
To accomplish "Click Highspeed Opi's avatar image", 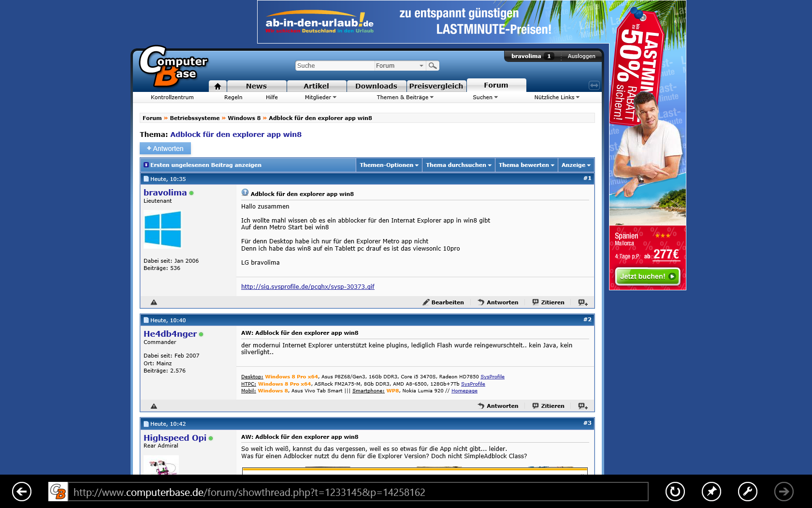I will tap(161, 464).
